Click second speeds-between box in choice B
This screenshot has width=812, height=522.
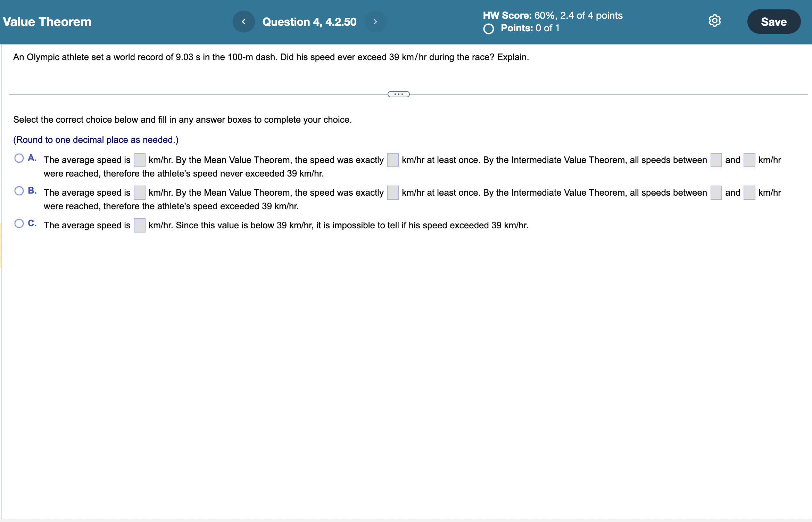[749, 193]
